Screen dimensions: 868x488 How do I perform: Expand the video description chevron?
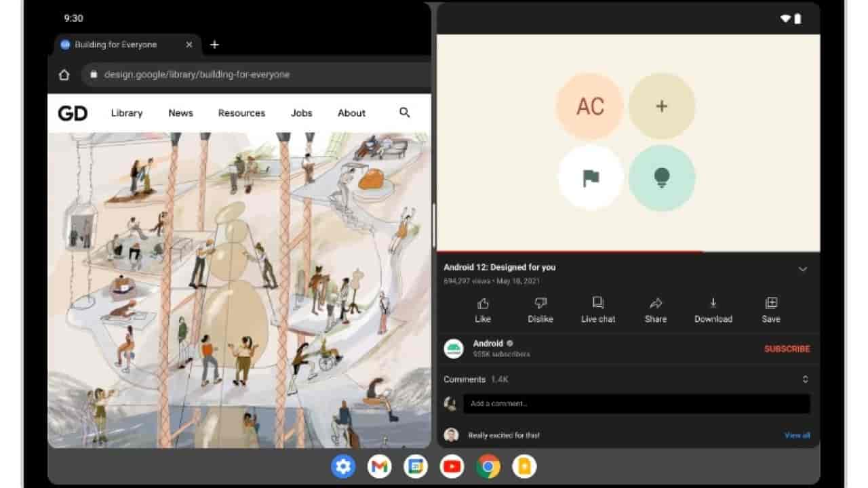click(x=803, y=269)
